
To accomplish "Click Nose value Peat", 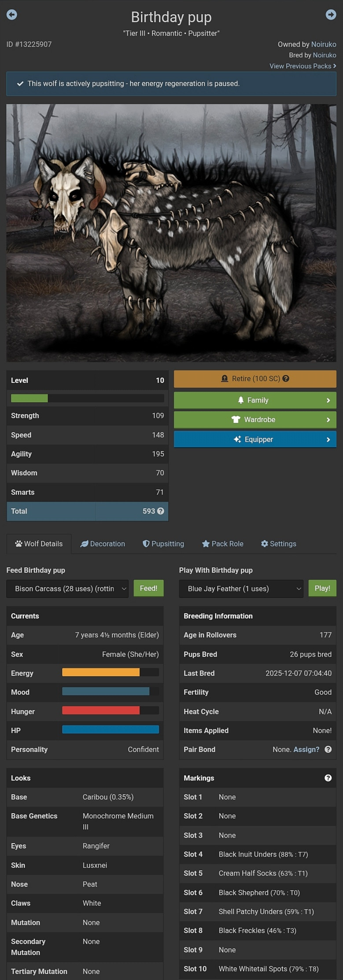I will pyautogui.click(x=90, y=884).
